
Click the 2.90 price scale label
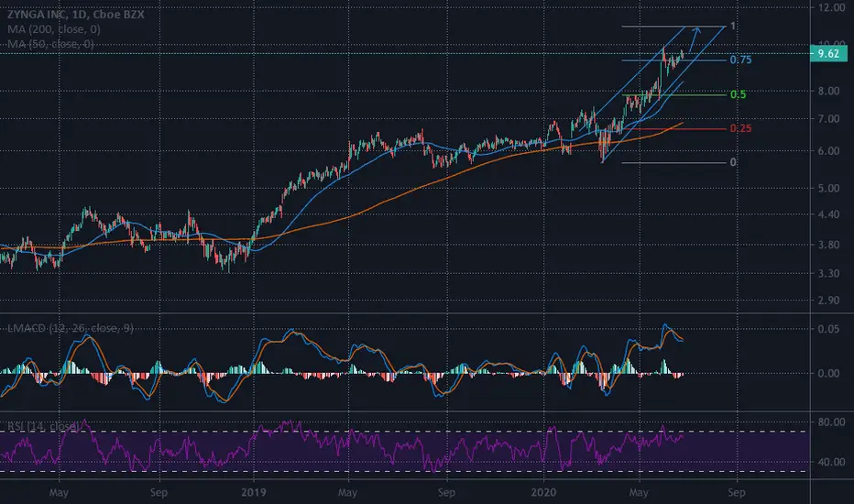point(828,301)
